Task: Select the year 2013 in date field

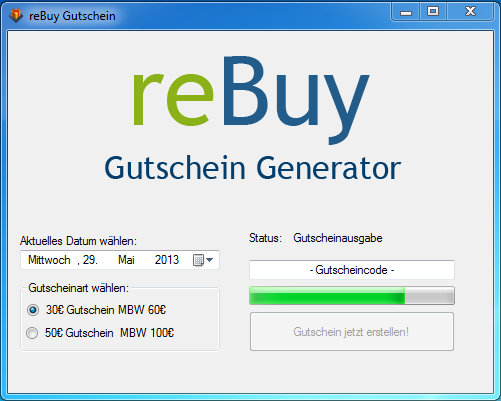Action: coord(167,260)
